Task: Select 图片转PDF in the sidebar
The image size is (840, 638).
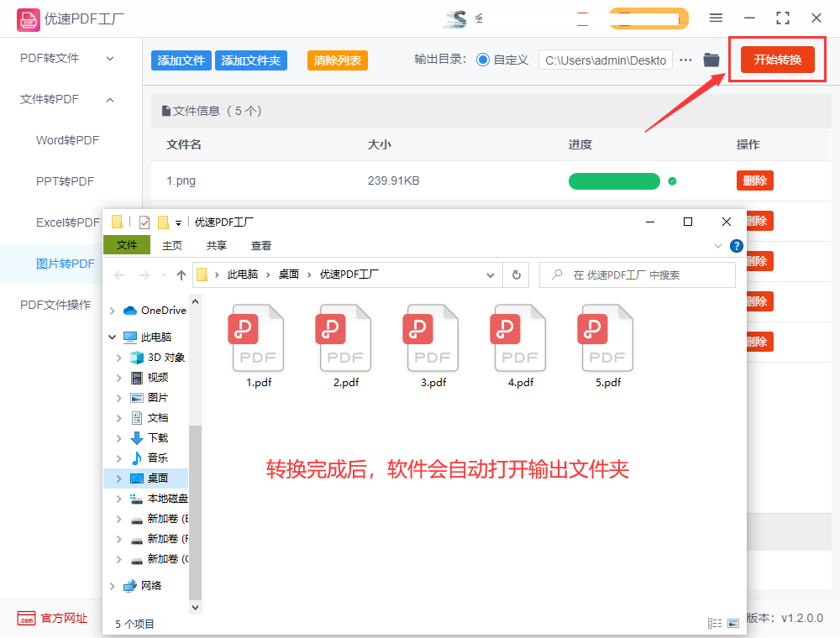Action: [x=66, y=264]
